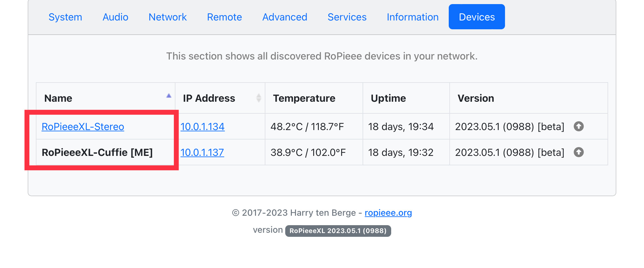Click the update arrow icon for RoPieeeXL-Stereo
644x268 pixels.
[x=578, y=126]
